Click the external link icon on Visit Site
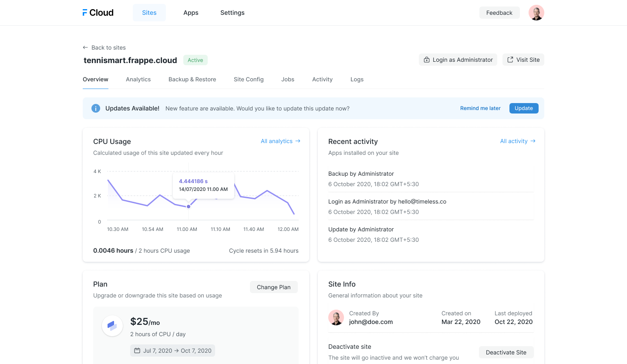627x364 pixels. coord(509,60)
